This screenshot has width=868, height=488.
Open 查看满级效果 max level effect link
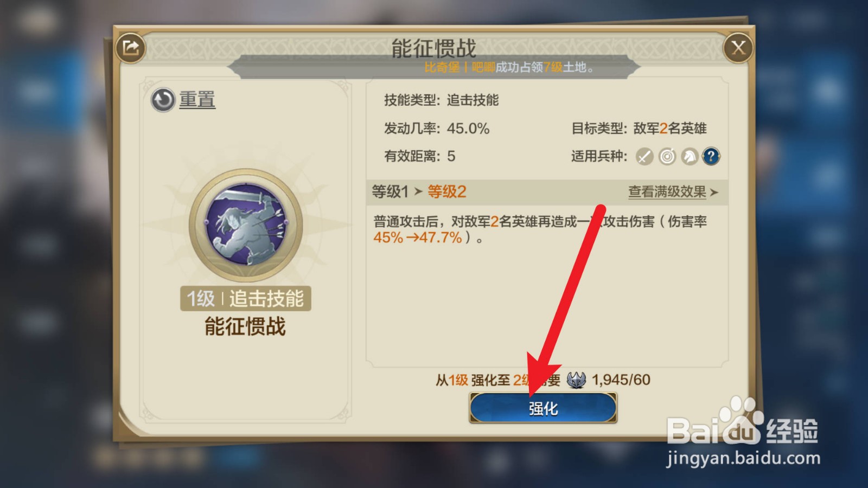coord(667,192)
